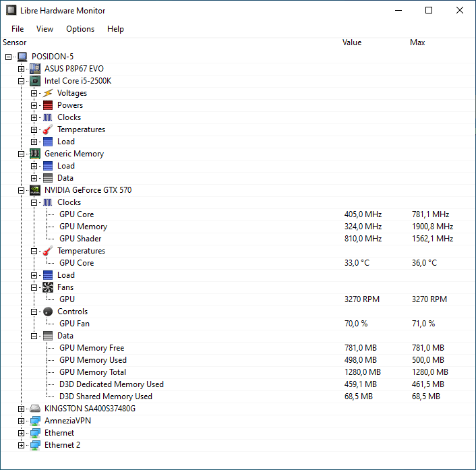Expand the AmneziaVPN node
This screenshot has height=470, width=476.
(x=22, y=421)
